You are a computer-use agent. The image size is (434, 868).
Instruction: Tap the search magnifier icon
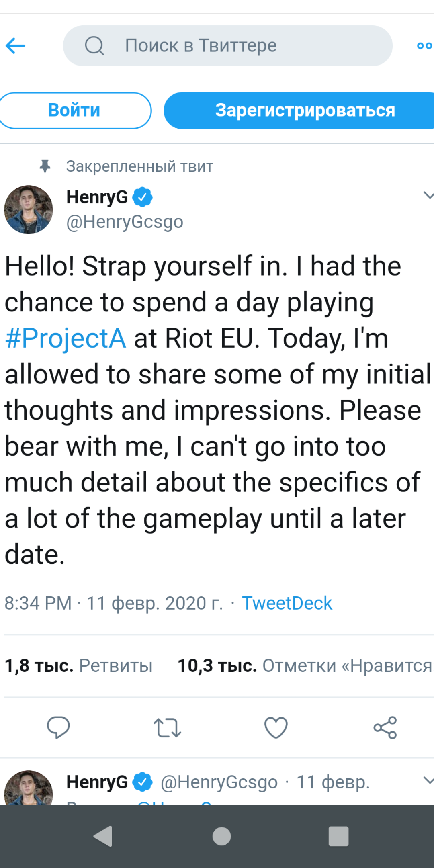point(94,45)
